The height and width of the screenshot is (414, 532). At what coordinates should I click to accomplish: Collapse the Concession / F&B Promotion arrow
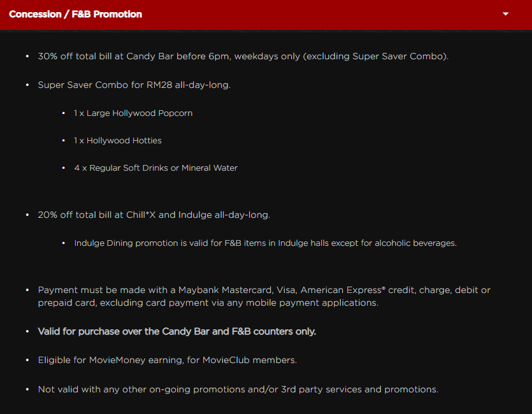coord(506,14)
